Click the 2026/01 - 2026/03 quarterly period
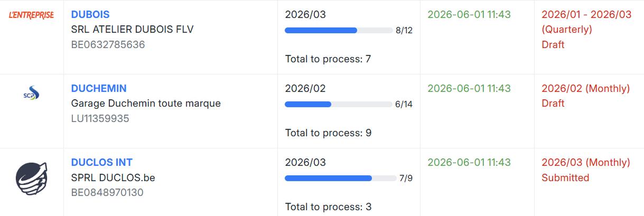Image resolution: width=644 pixels, height=216 pixels. pos(586,22)
